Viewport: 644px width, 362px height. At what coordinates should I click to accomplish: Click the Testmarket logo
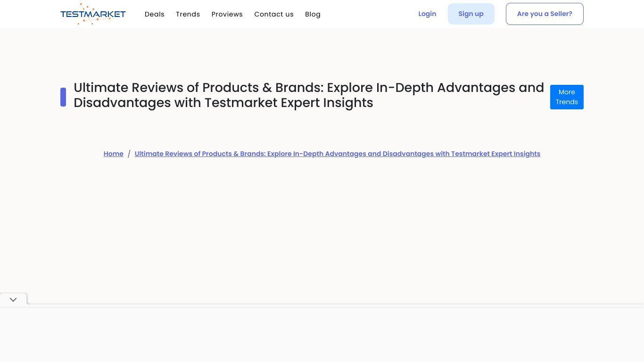coord(93,14)
